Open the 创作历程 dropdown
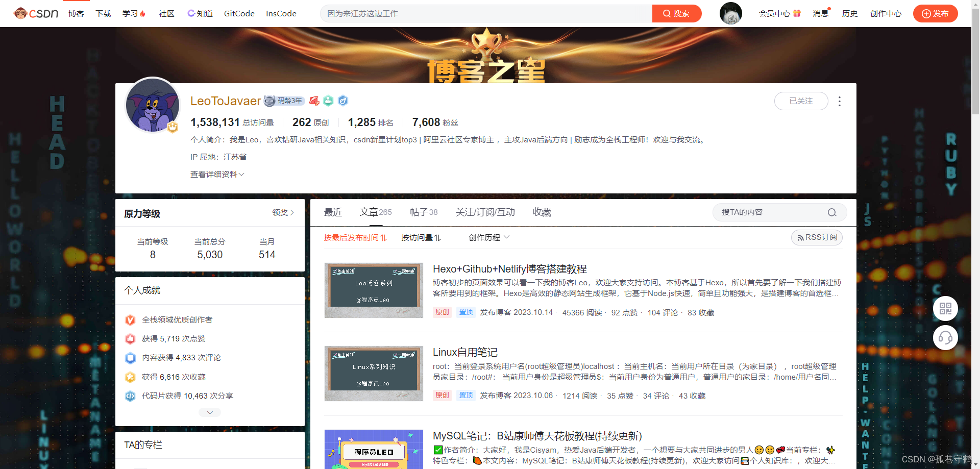 tap(489, 238)
